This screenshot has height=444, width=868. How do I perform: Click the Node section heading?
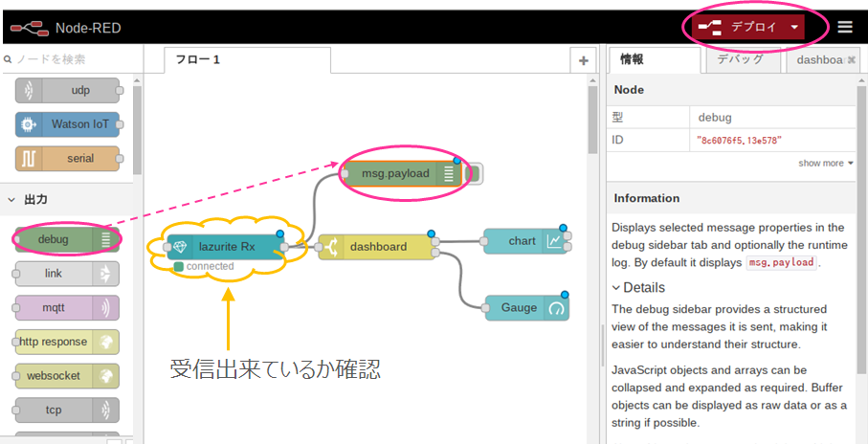point(629,90)
